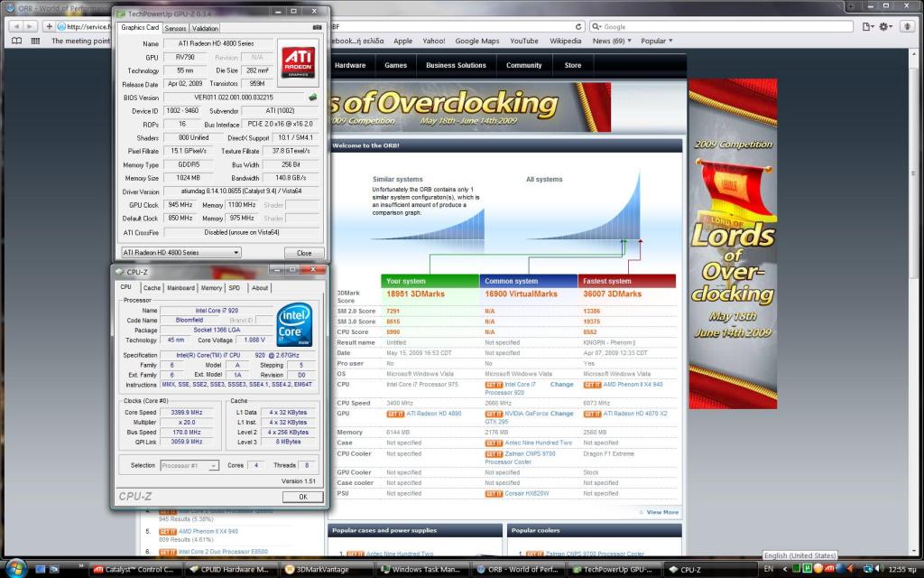Screen dimensions: 924x578
Task: Click the Change link next to Intel Core i7
Action: tap(561, 384)
